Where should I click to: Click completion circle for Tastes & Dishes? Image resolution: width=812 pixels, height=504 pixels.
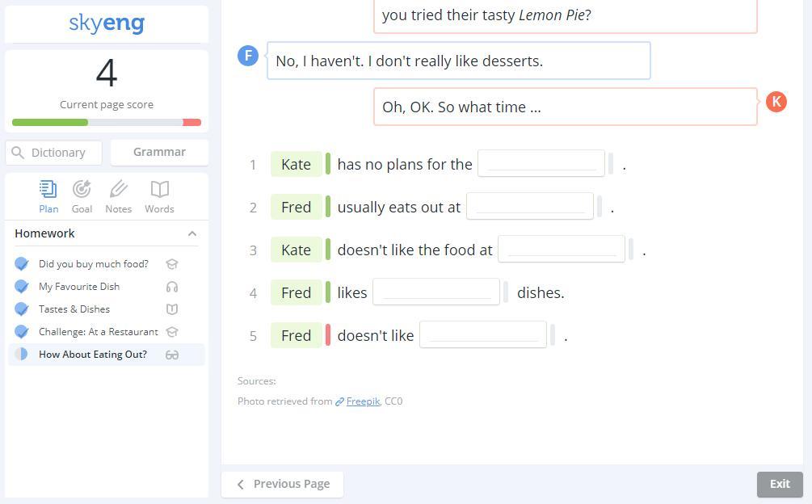click(x=21, y=309)
